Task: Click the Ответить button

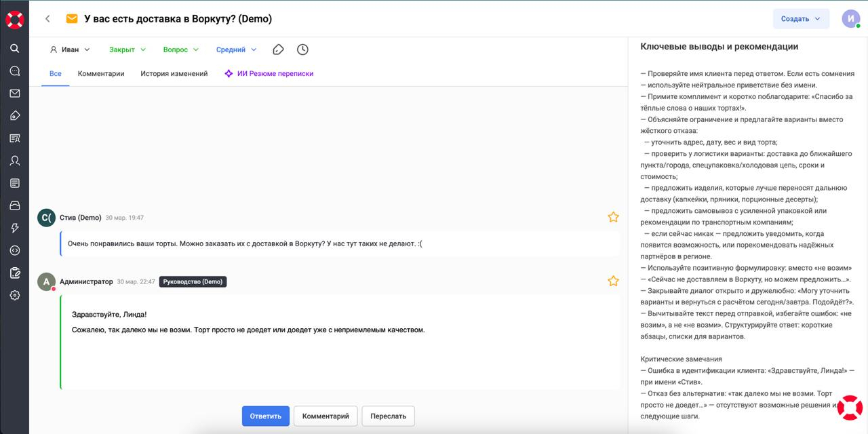Action: click(265, 416)
